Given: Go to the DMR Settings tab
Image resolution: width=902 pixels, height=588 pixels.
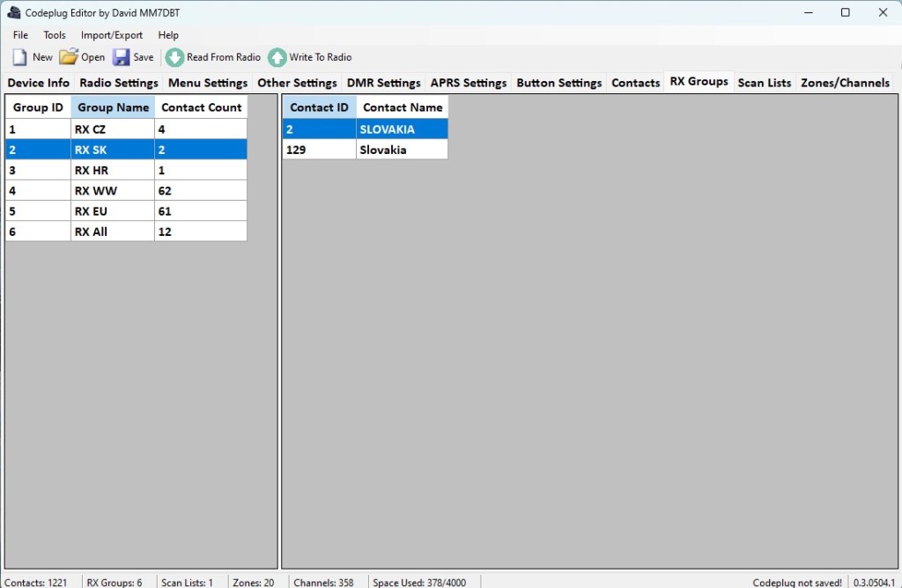Looking at the screenshot, I should click(x=383, y=83).
